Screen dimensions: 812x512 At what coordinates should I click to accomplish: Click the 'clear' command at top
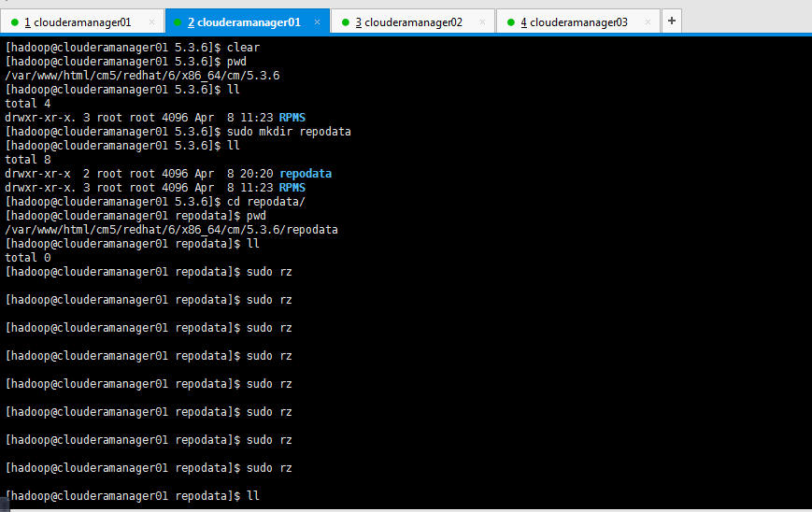243,47
